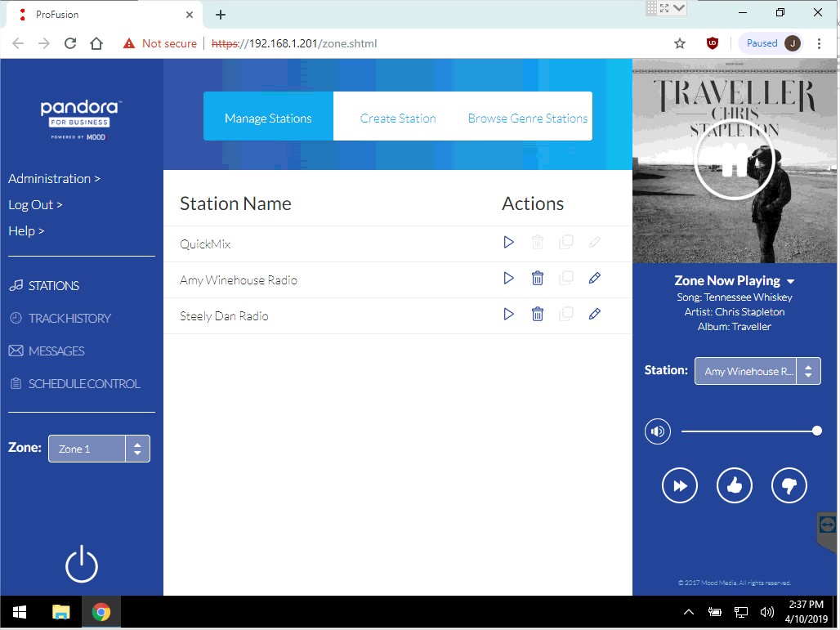840x630 pixels.
Task: Click the address bar URL
Action: (x=294, y=43)
